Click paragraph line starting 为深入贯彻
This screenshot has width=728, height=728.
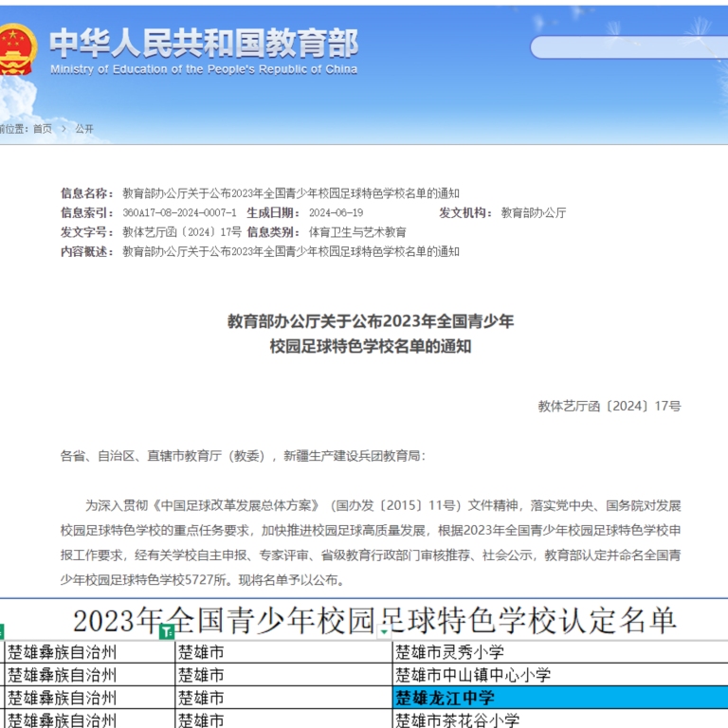(383, 505)
